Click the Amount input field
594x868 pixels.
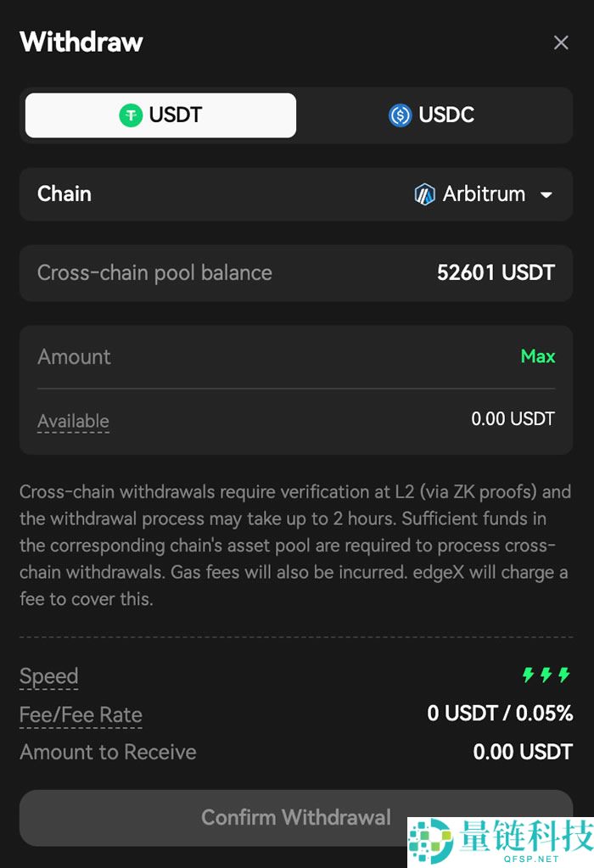[x=255, y=357]
